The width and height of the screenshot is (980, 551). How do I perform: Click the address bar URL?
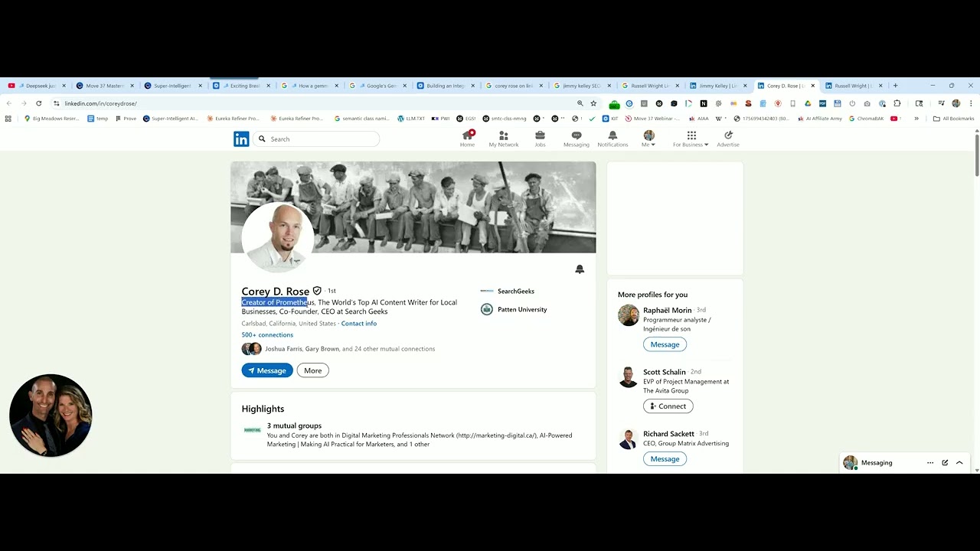100,103
